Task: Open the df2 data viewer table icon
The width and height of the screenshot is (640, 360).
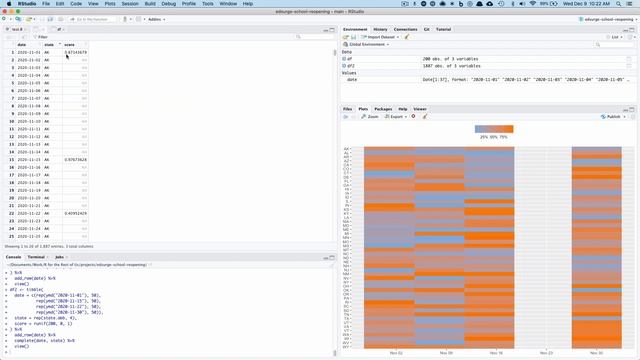Action: (629, 66)
